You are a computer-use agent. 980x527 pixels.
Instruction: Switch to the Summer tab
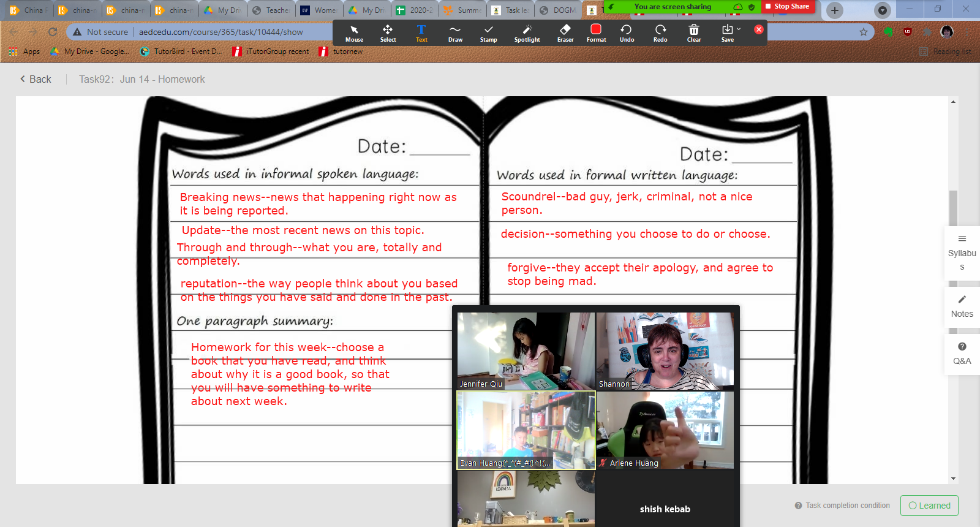click(x=463, y=10)
